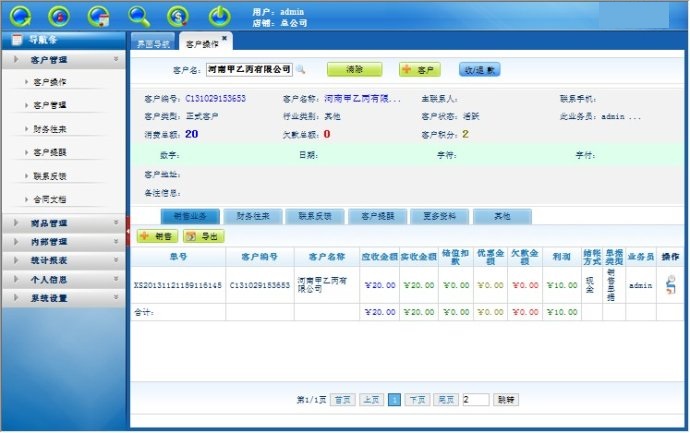The image size is (690, 433).
Task: Click the 利润 column header
Action: point(561,257)
